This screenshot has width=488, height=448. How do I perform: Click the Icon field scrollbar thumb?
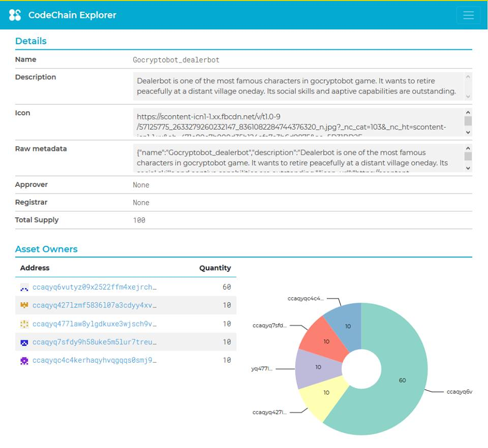[x=468, y=121]
